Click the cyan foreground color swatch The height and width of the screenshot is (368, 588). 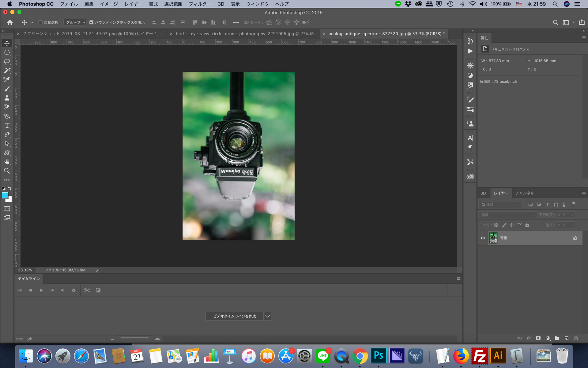(4, 195)
